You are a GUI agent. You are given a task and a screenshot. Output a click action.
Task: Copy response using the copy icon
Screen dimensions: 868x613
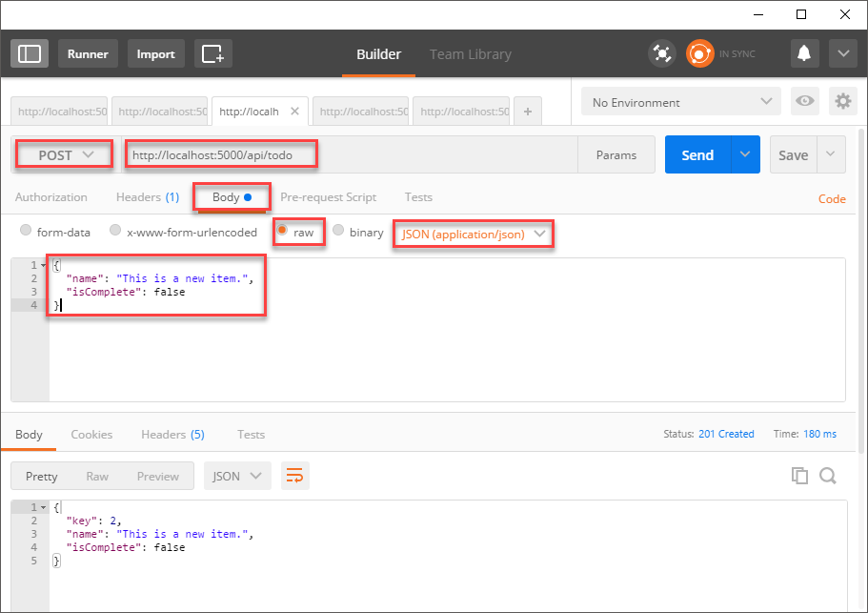800,476
